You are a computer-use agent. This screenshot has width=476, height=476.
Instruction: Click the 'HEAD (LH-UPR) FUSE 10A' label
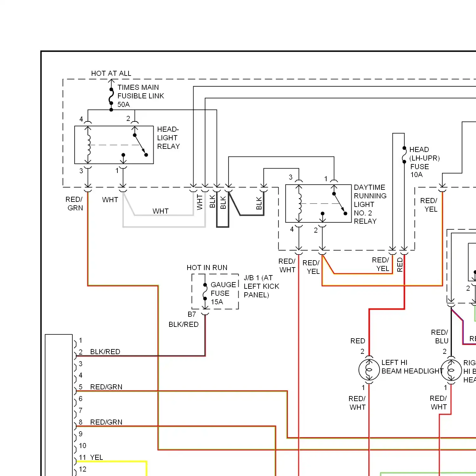coord(424,162)
